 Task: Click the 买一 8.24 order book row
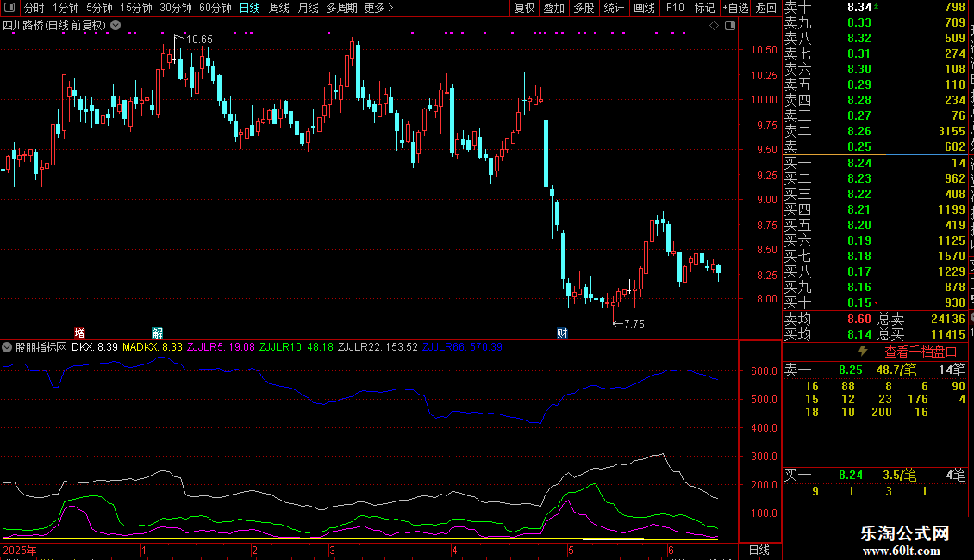pyautogui.click(x=875, y=163)
